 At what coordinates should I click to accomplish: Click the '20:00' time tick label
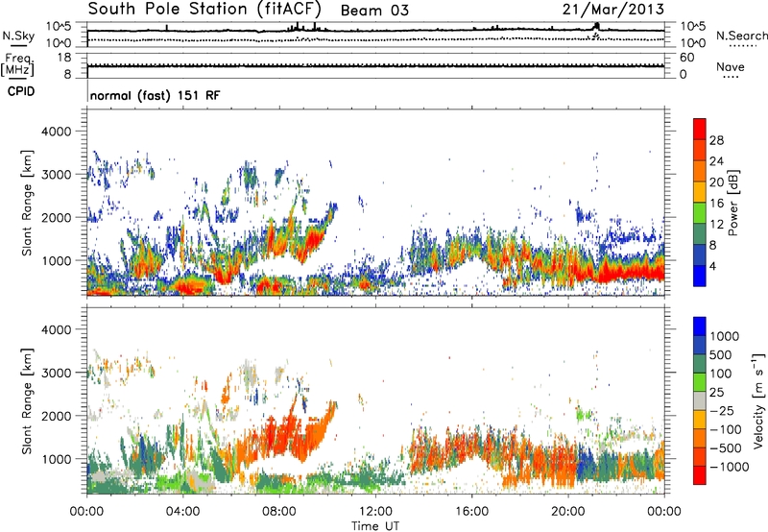pyautogui.click(x=567, y=512)
